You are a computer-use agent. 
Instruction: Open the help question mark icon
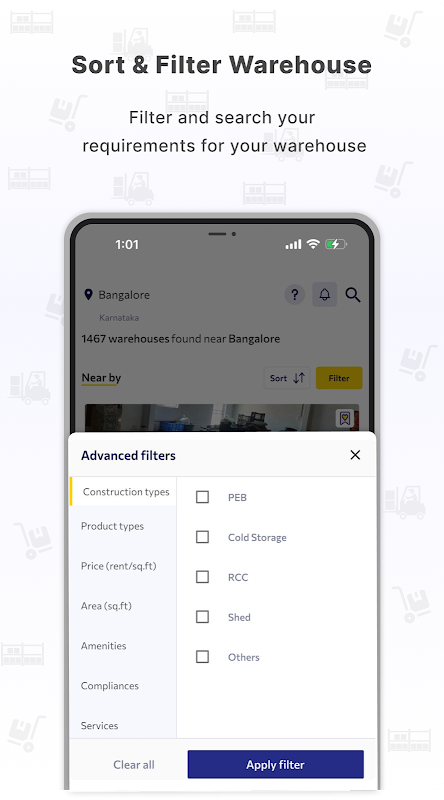(294, 294)
